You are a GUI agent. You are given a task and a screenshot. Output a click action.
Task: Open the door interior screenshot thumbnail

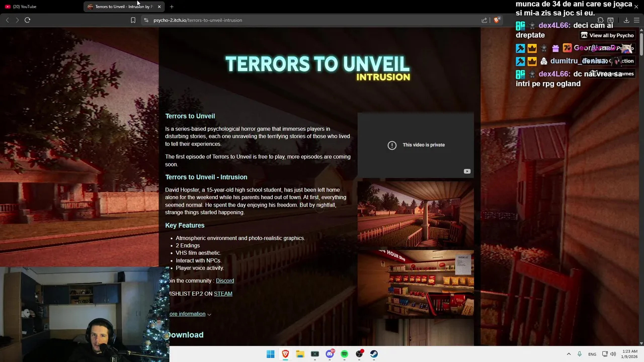[x=416, y=332]
